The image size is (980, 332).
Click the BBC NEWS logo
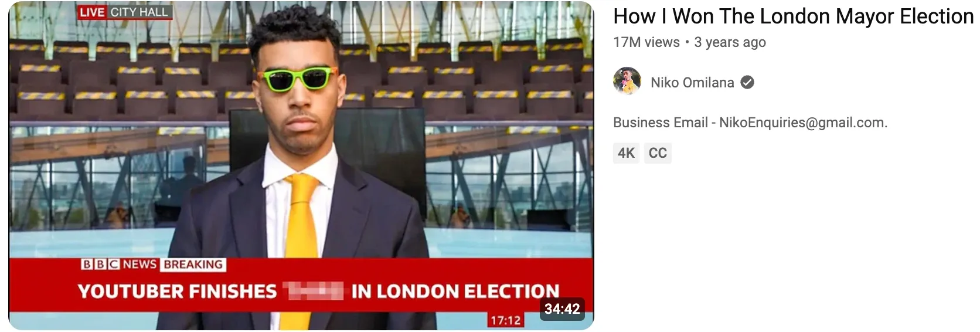pyautogui.click(x=119, y=265)
